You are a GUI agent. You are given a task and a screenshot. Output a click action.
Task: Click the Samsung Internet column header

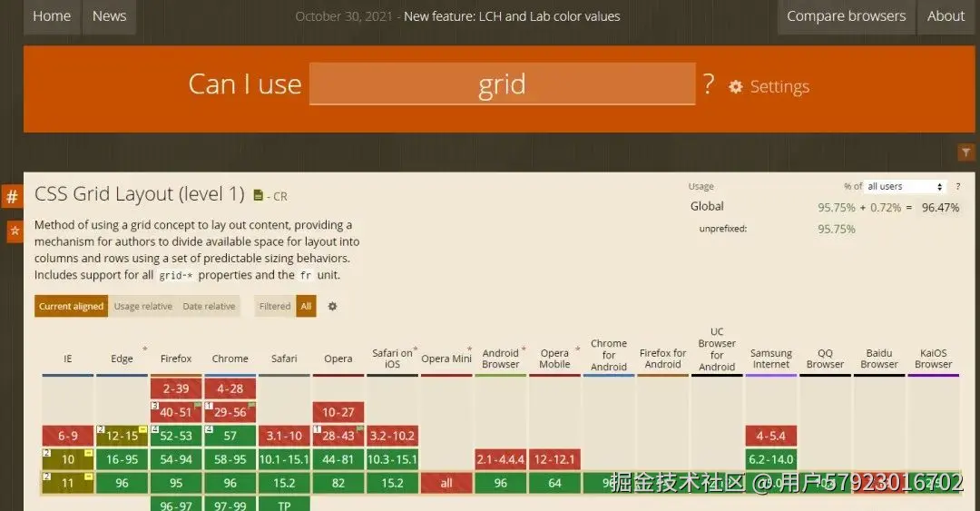(771, 359)
